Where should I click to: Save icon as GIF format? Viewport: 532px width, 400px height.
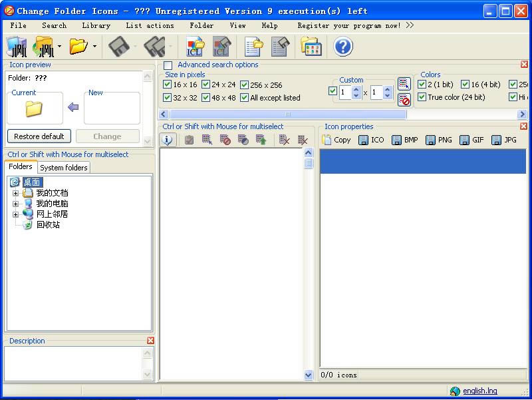point(471,140)
